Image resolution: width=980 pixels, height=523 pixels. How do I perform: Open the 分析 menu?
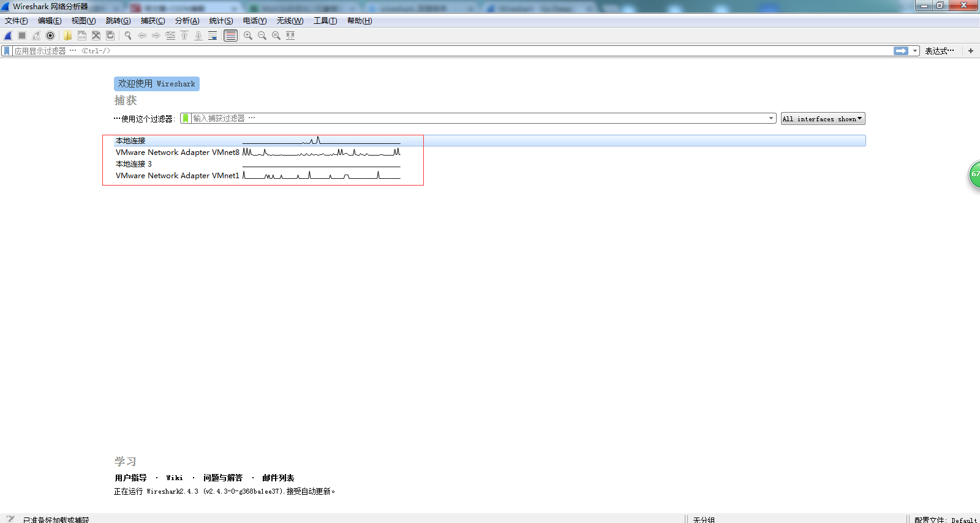[187, 21]
